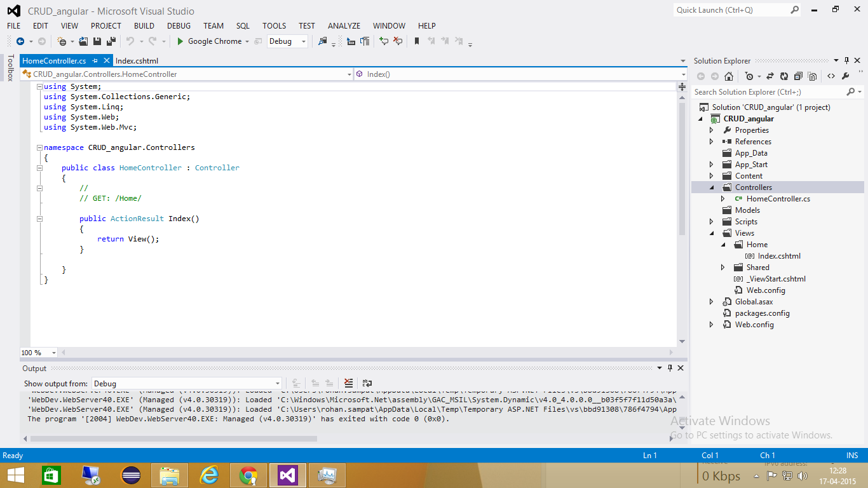Screen dimensions: 868x488
Task: Collapse the Controllers folder node
Action: click(711, 187)
